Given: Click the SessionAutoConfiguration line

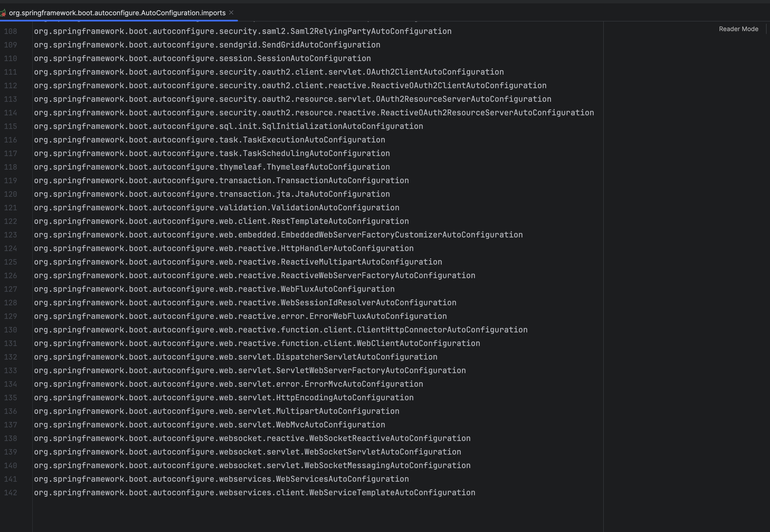Looking at the screenshot, I should pyautogui.click(x=202, y=59).
